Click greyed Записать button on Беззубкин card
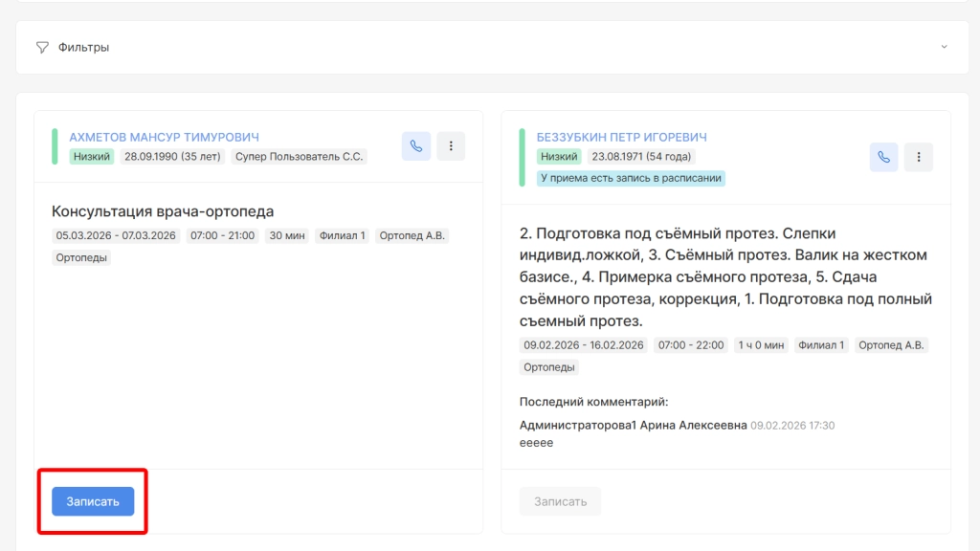980x551 pixels. tap(560, 501)
